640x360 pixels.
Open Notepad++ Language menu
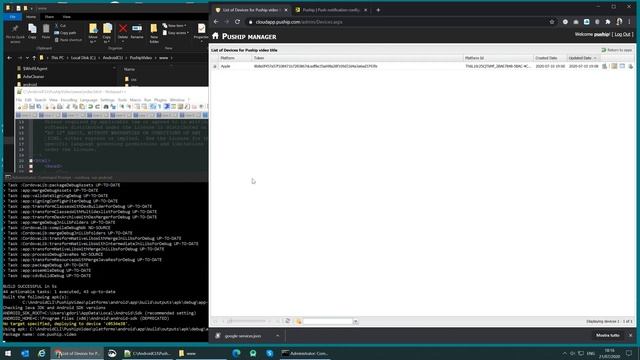89,100
